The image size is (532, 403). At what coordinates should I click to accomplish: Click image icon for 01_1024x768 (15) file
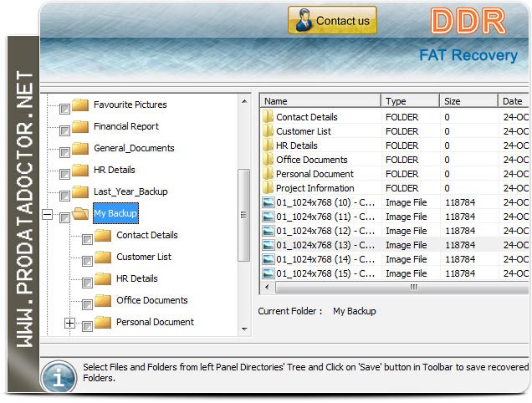[269, 273]
